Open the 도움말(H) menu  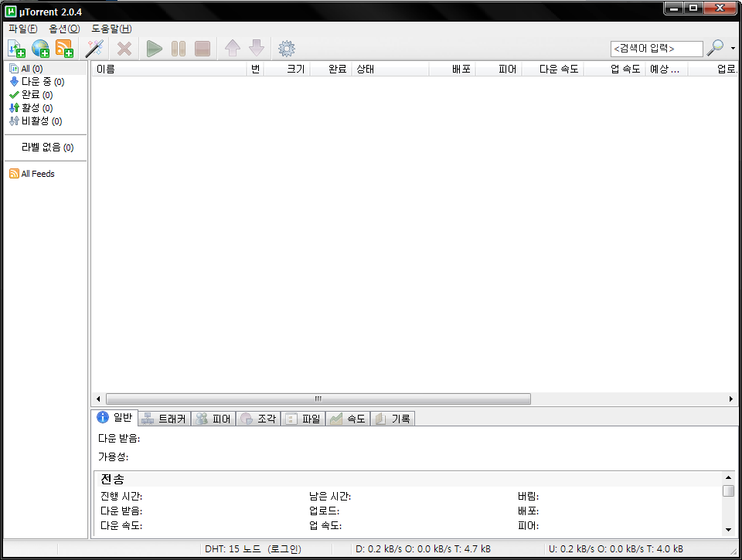[x=111, y=29]
